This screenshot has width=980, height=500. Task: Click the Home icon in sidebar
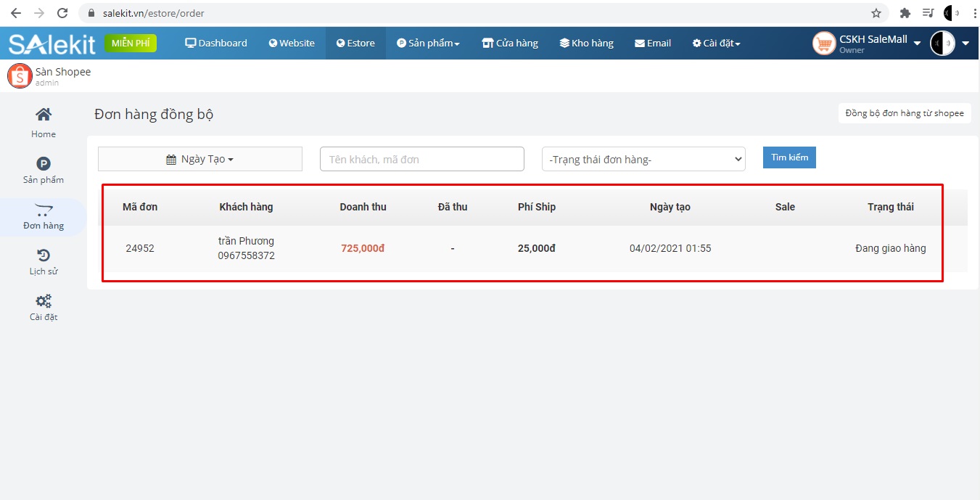click(44, 115)
